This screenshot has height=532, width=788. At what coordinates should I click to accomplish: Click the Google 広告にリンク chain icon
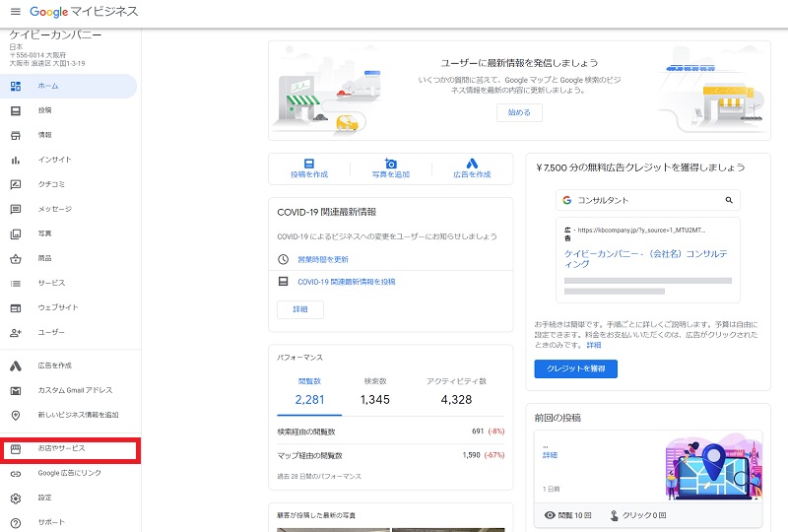16,474
